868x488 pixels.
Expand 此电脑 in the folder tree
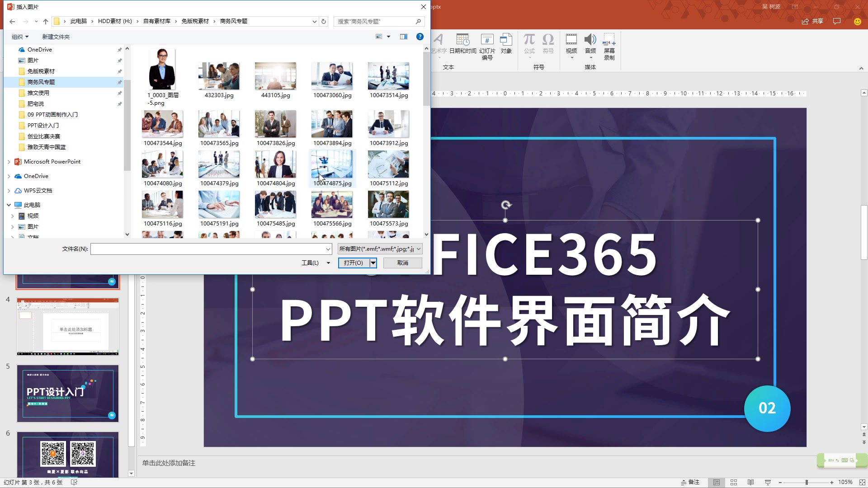pos(9,205)
